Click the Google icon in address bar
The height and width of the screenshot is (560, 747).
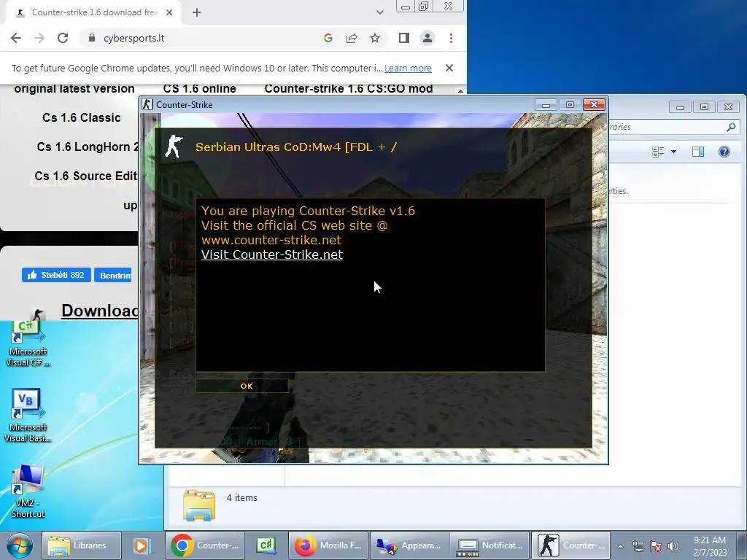coord(328,38)
